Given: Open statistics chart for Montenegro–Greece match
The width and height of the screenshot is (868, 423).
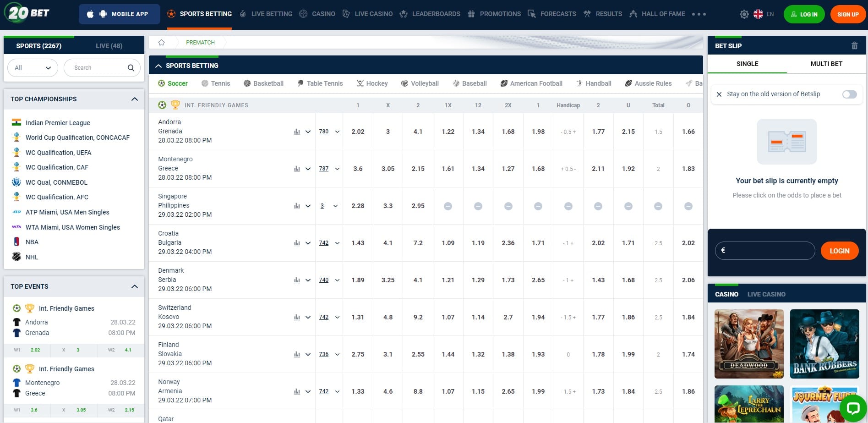Looking at the screenshot, I should [x=297, y=169].
